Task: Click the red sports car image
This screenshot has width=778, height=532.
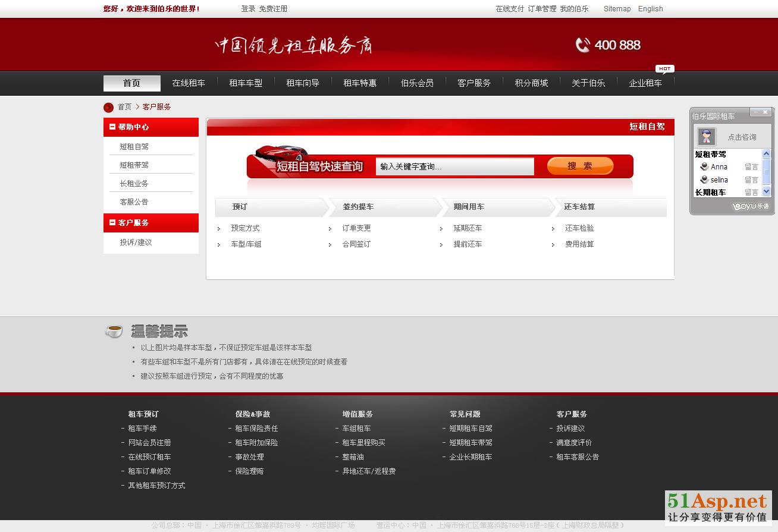Action: point(281,152)
